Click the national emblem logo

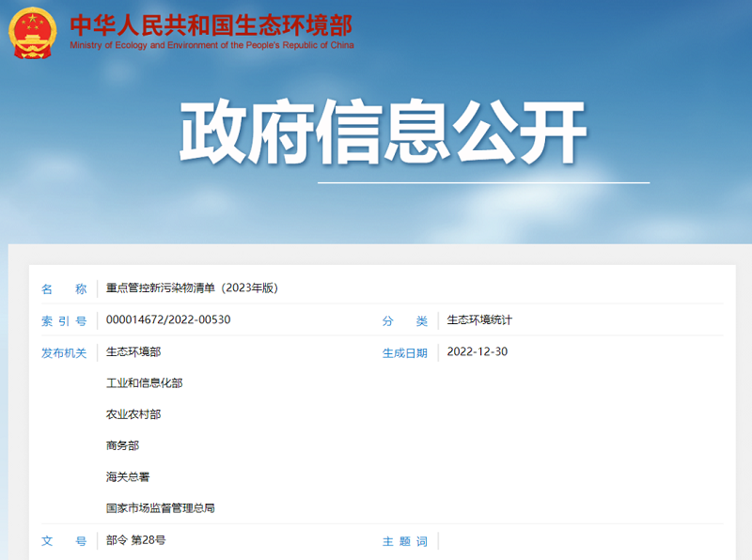34,32
